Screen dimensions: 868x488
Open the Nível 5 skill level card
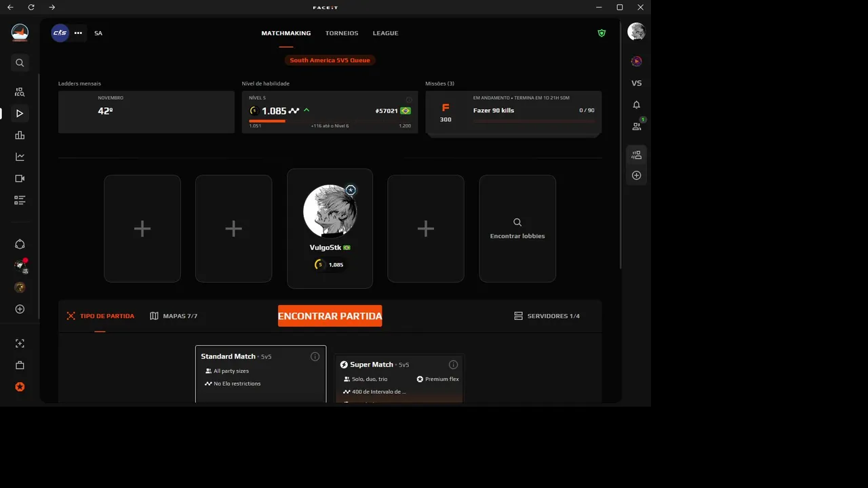tap(330, 112)
